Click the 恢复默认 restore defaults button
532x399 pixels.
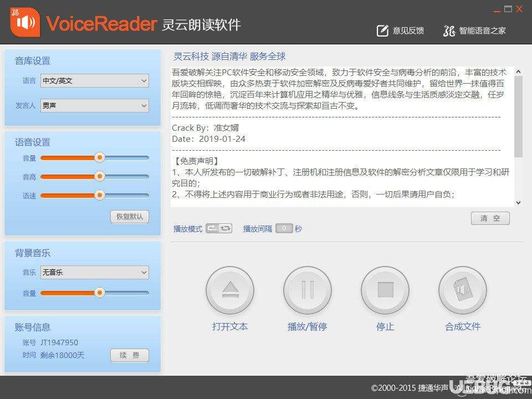130,217
